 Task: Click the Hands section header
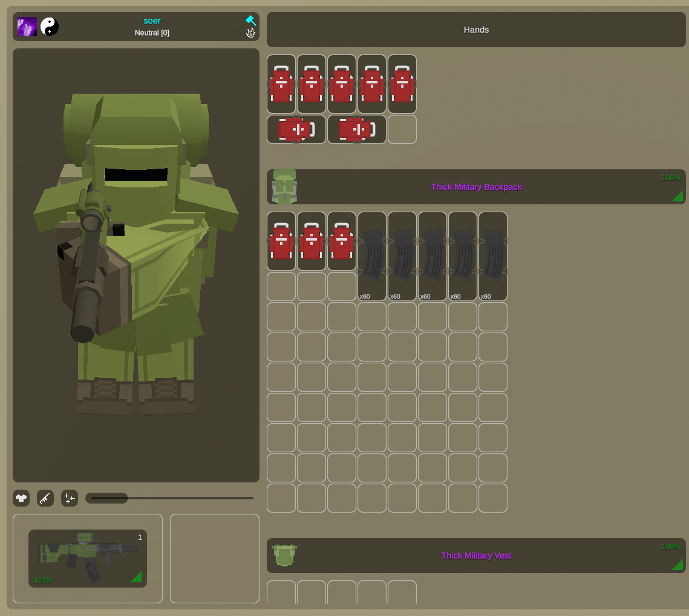click(476, 30)
